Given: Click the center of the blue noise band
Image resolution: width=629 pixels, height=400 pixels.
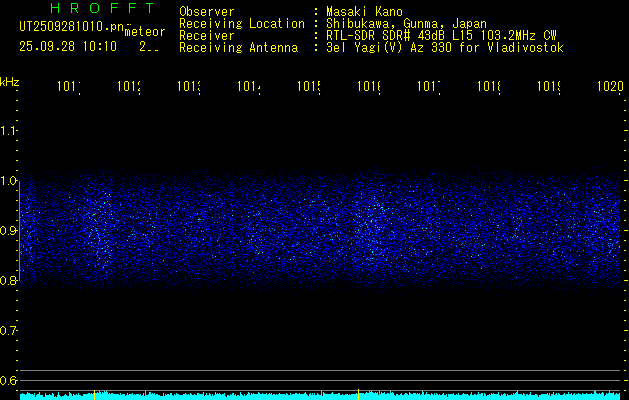Looking at the screenshot, I should 320,230.
